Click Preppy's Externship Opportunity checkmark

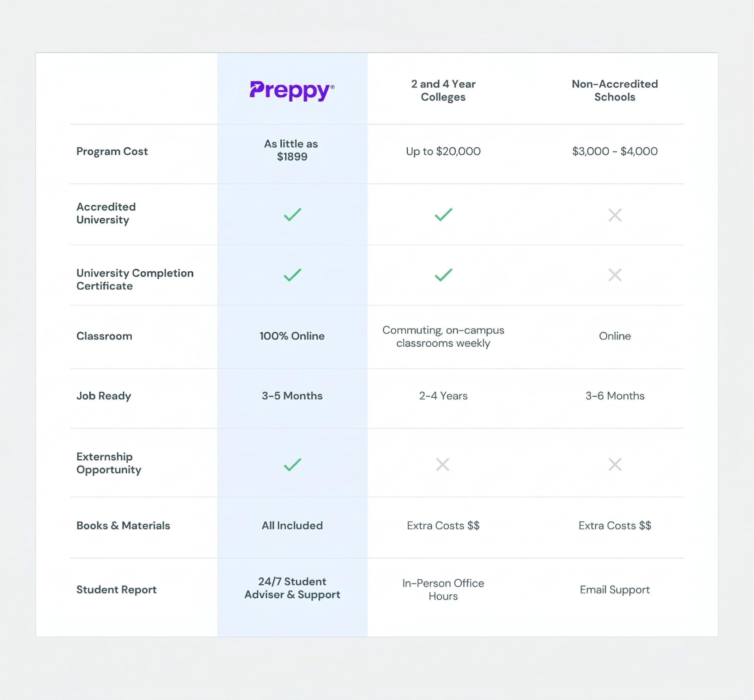[x=292, y=464]
